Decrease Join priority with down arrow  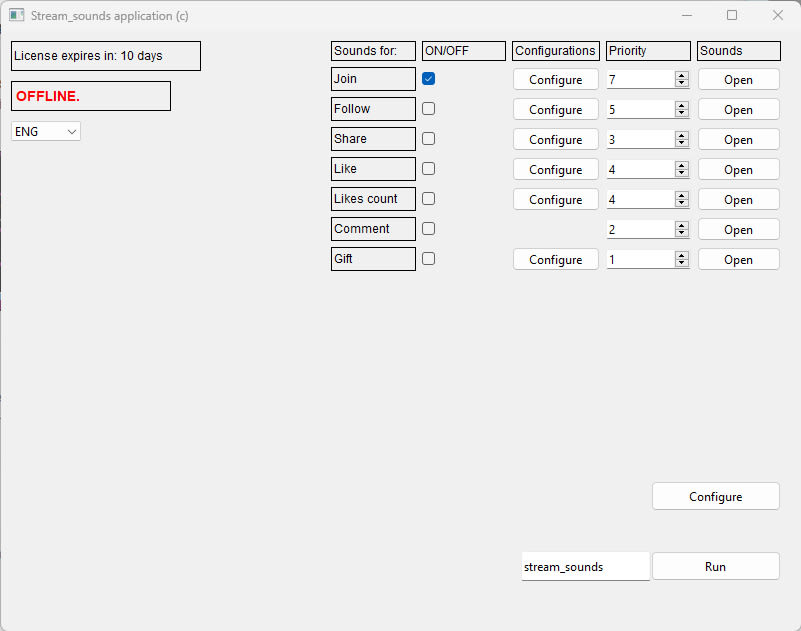[x=681, y=83]
